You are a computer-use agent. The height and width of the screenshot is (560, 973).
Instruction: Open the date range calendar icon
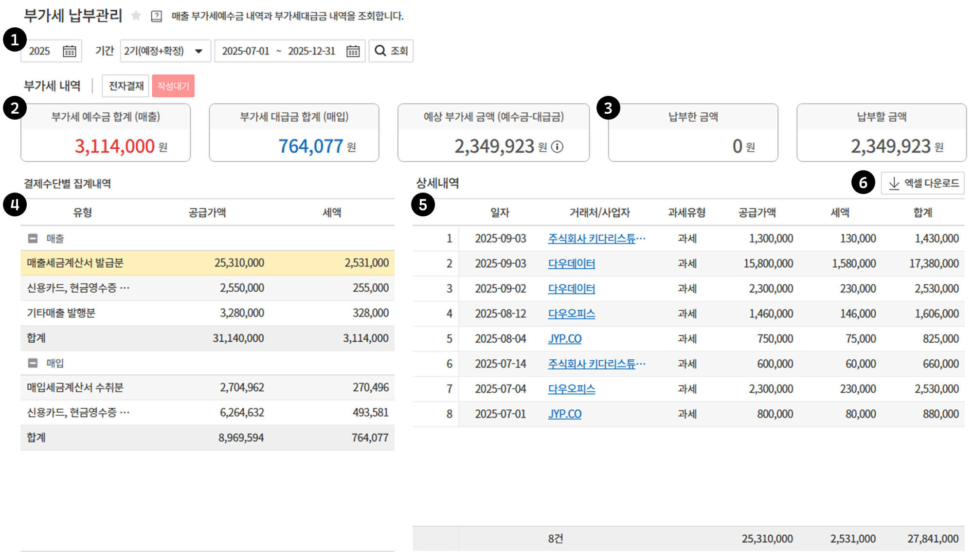coord(353,51)
